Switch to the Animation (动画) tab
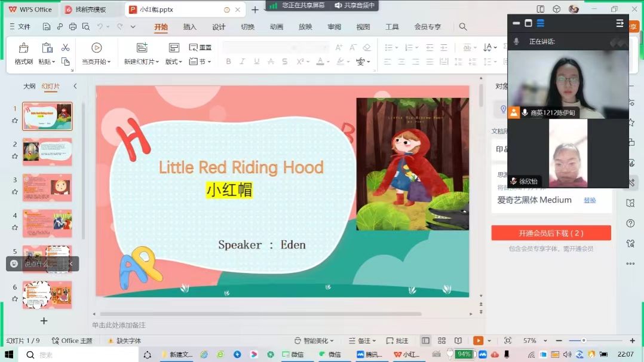The image size is (644, 362). pyautogui.click(x=277, y=27)
